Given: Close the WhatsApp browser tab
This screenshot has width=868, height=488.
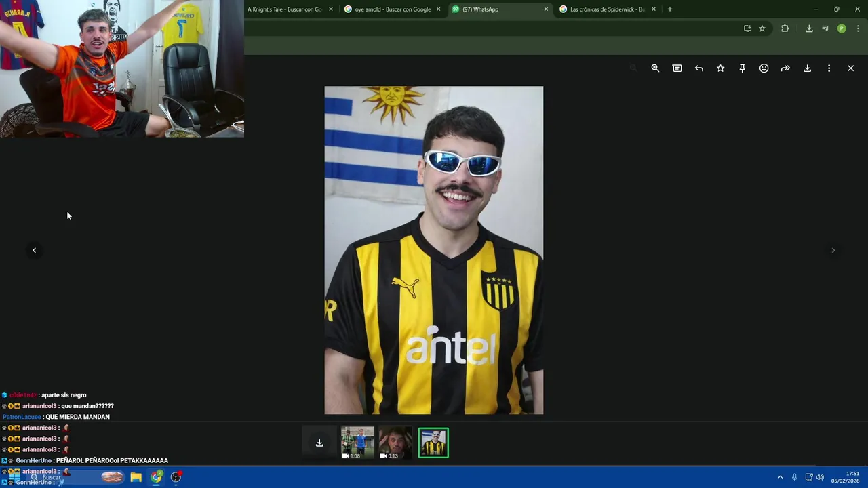Looking at the screenshot, I should [546, 9].
